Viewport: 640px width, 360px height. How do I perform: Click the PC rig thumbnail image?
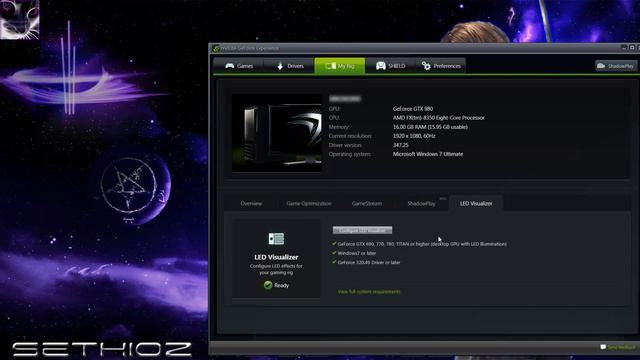[277, 133]
